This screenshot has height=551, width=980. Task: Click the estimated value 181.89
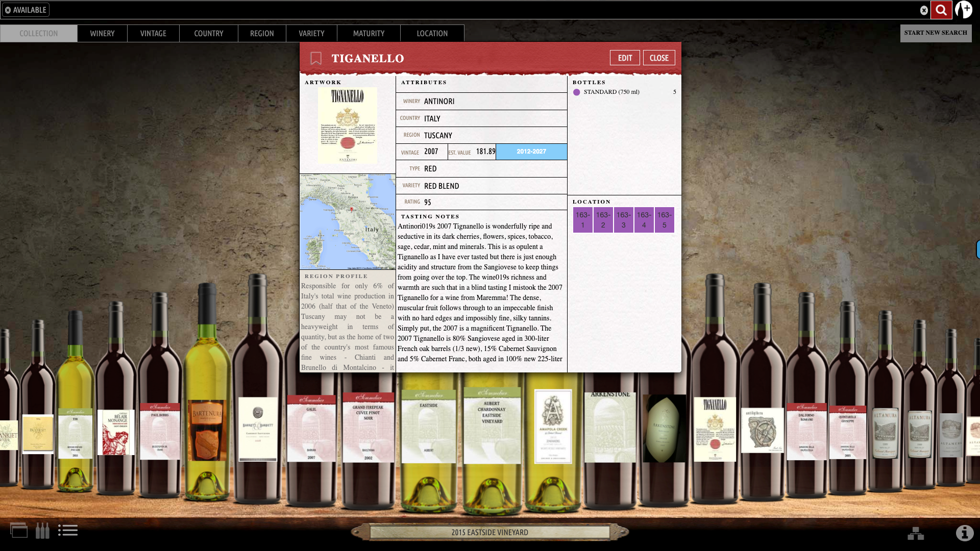point(485,152)
